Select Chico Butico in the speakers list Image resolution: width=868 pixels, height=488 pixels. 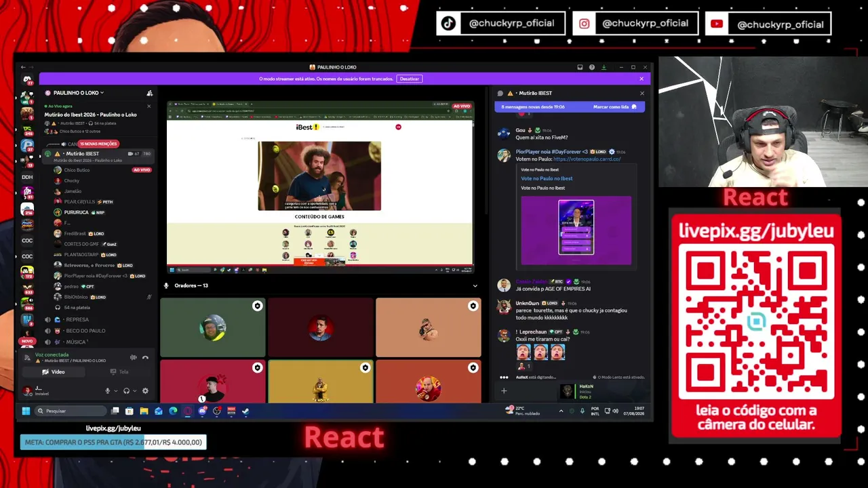(77, 170)
